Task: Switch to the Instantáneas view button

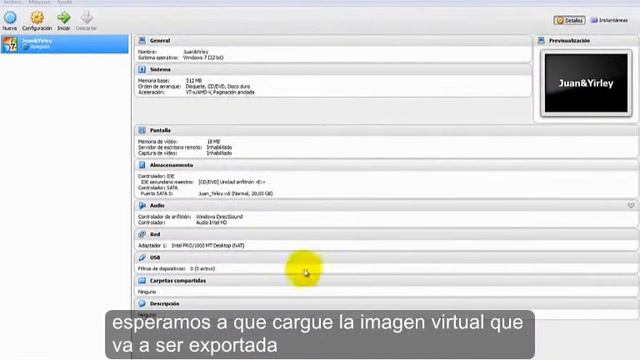Action: click(609, 20)
